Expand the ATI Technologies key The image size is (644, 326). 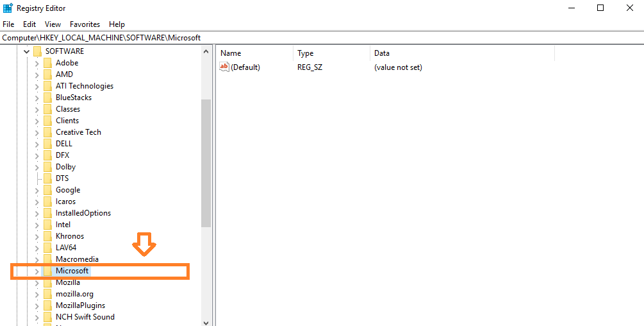(37, 87)
